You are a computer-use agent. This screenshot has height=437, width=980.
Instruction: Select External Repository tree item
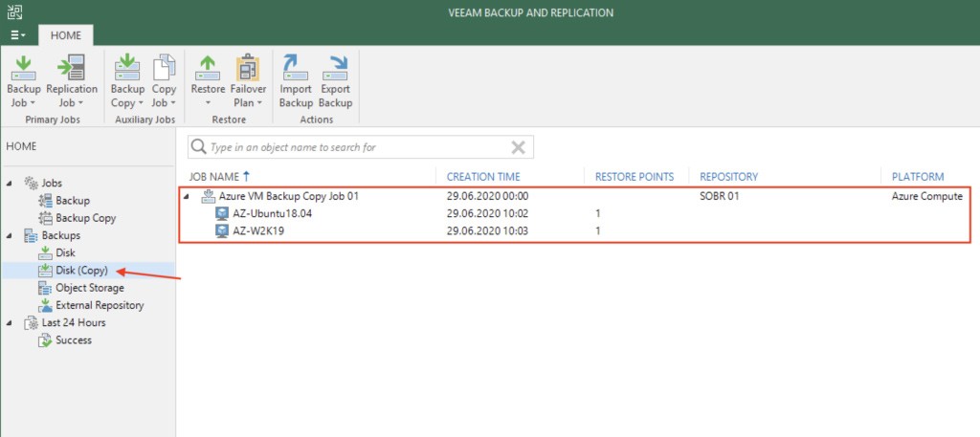tap(100, 305)
